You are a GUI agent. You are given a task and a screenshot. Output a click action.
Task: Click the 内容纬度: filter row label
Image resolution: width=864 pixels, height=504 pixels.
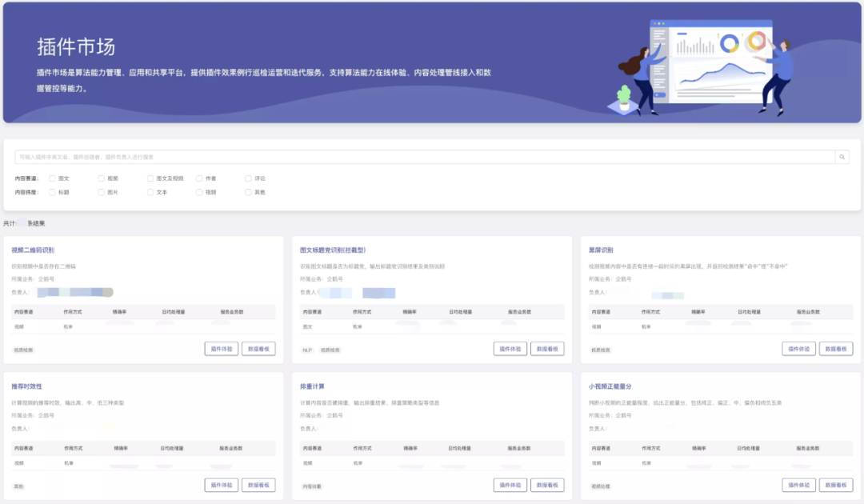click(26, 192)
